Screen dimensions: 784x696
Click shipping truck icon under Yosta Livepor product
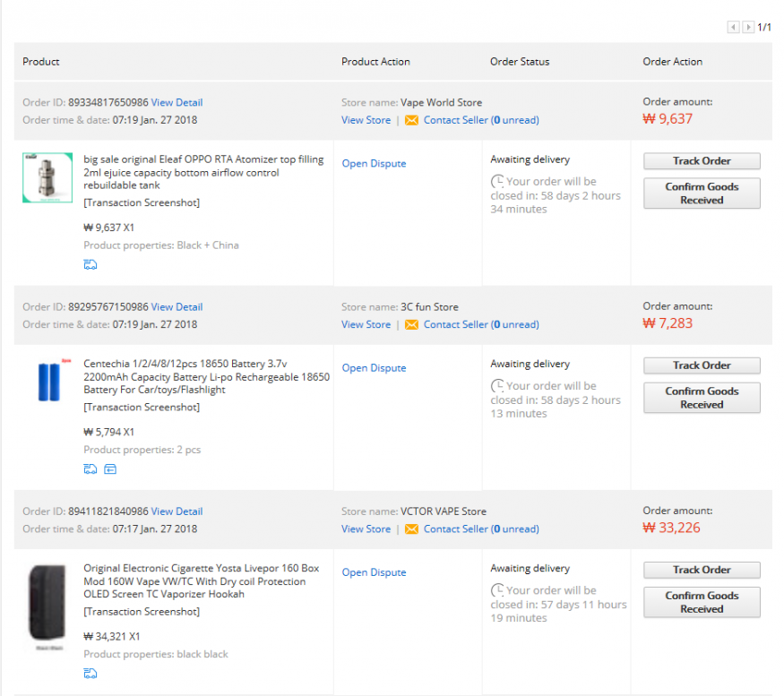(x=90, y=674)
